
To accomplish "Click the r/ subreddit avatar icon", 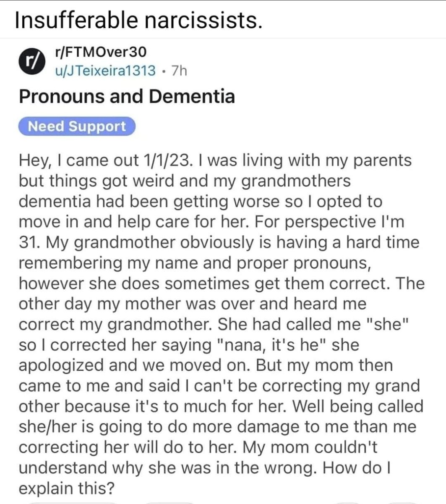I will coord(30,61).
